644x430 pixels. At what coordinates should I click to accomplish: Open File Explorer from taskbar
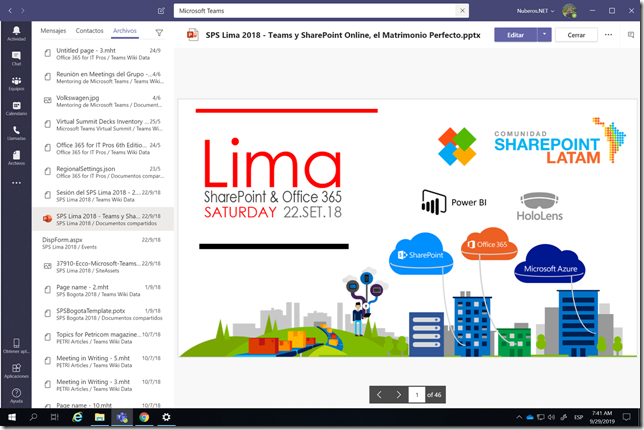click(99, 417)
